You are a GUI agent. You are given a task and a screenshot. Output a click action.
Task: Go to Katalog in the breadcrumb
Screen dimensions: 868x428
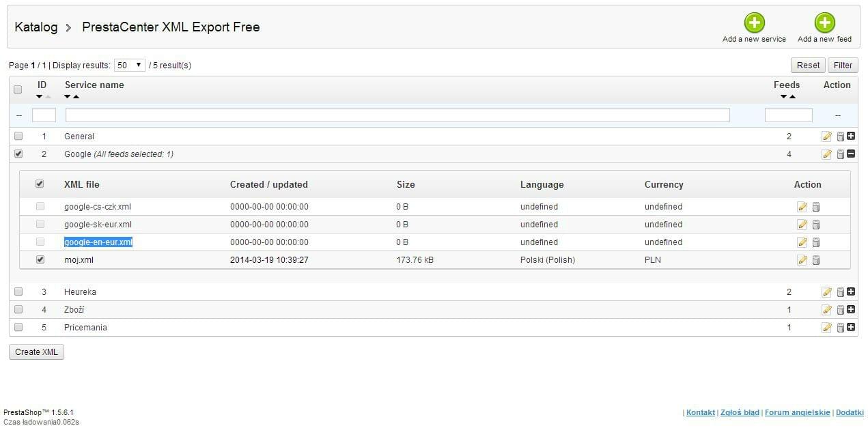click(x=36, y=27)
